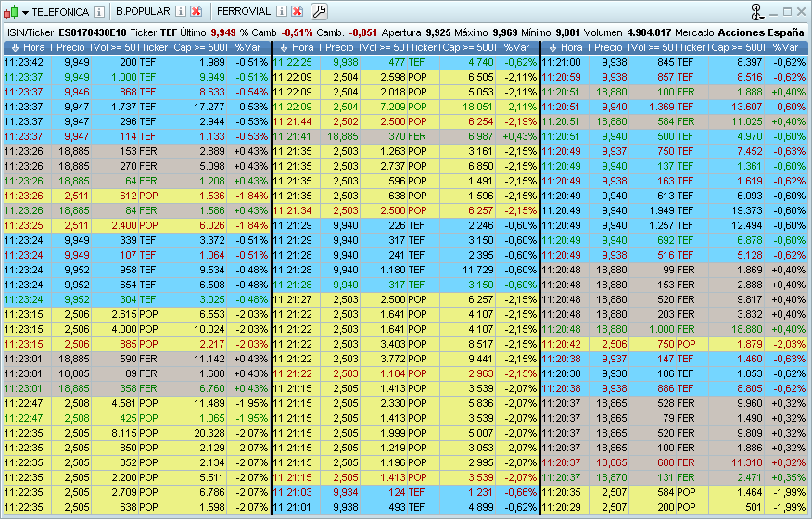Click the cap cell 501 in last right row

point(736,507)
